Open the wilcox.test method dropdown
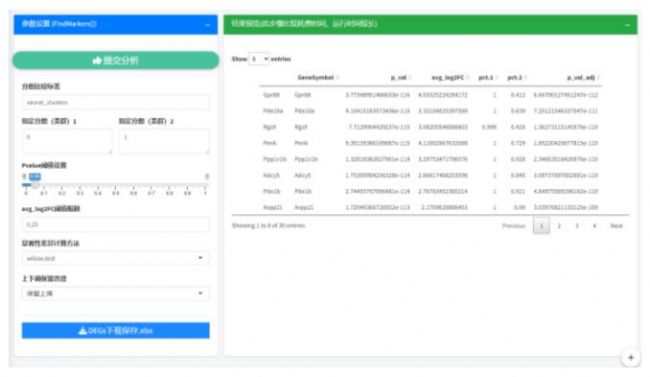Viewport: 650px width, 377px height. 115,258
